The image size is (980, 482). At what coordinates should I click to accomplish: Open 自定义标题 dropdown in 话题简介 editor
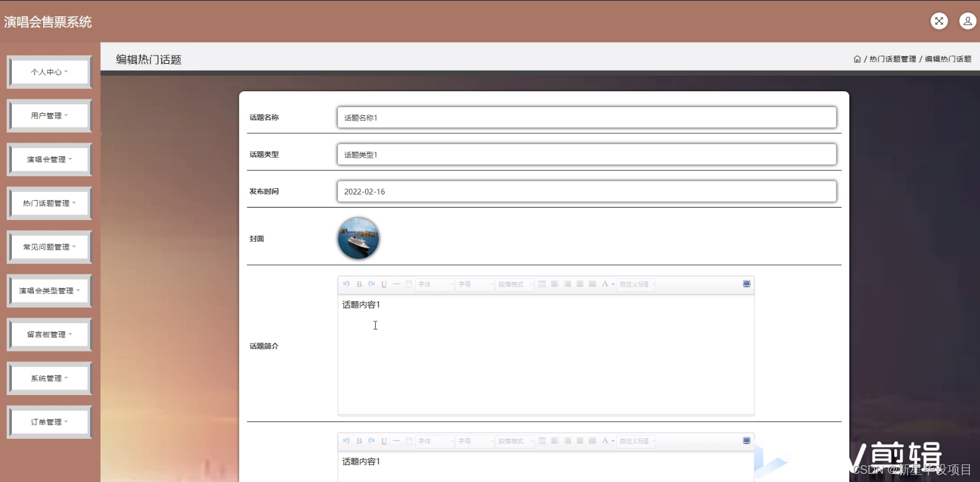pos(636,284)
